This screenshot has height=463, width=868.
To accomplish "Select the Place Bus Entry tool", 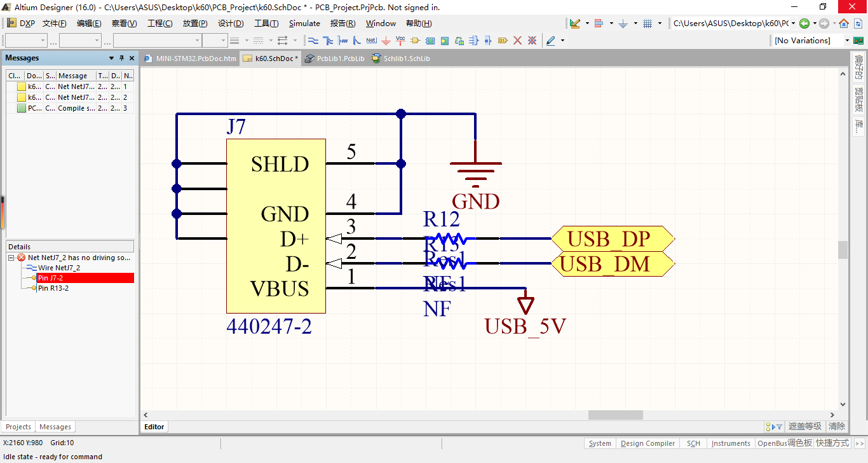I will tap(356, 40).
